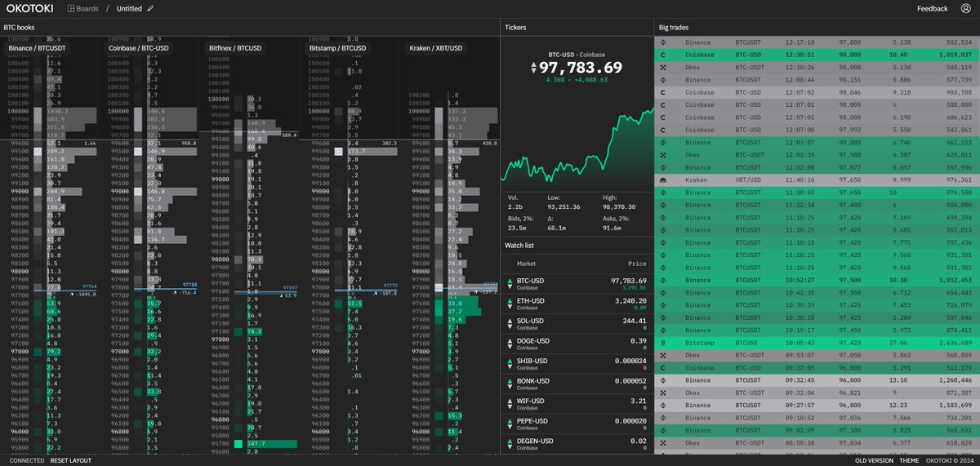Click the CONNECTED status indicator
980x466 pixels.
pos(27,460)
